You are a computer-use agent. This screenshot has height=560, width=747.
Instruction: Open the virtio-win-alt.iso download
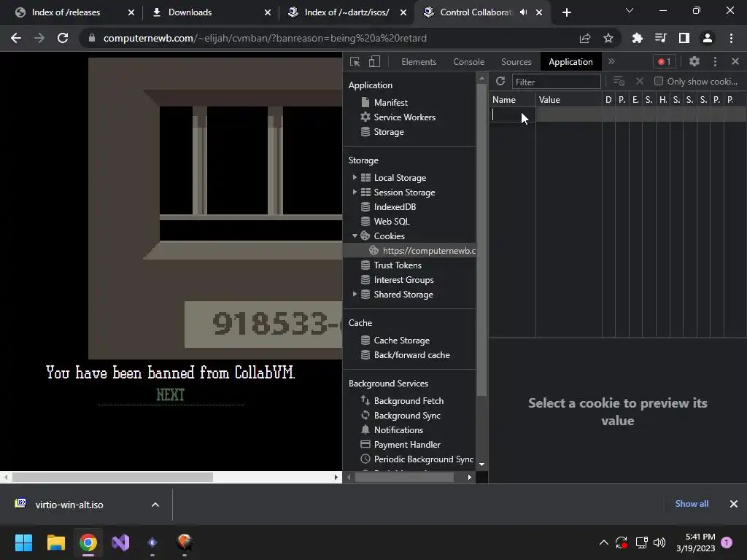tap(69, 505)
